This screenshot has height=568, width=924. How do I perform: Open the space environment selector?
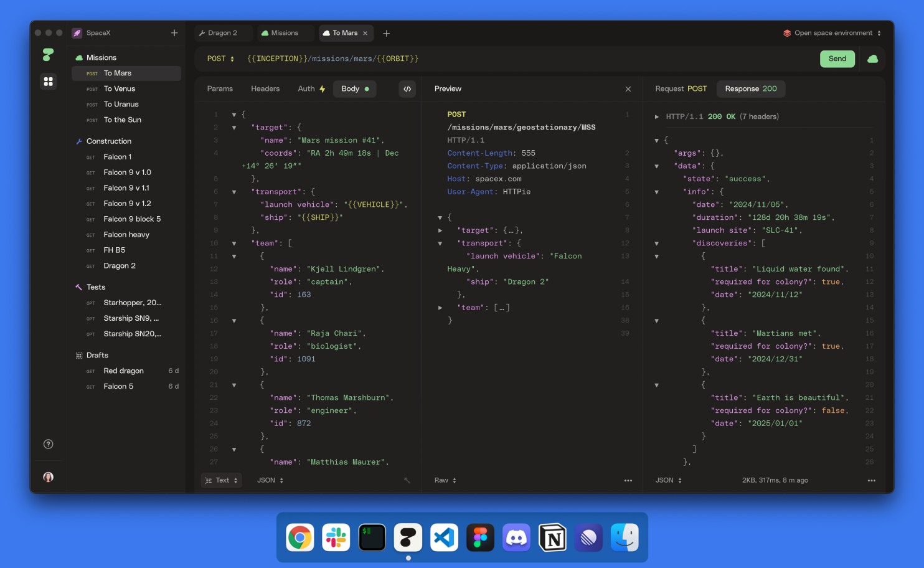pos(832,33)
